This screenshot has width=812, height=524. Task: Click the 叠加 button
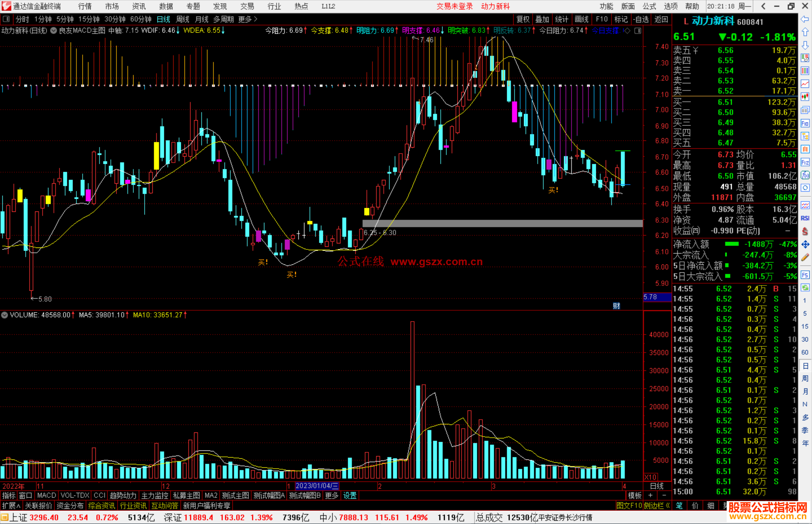pos(542,19)
